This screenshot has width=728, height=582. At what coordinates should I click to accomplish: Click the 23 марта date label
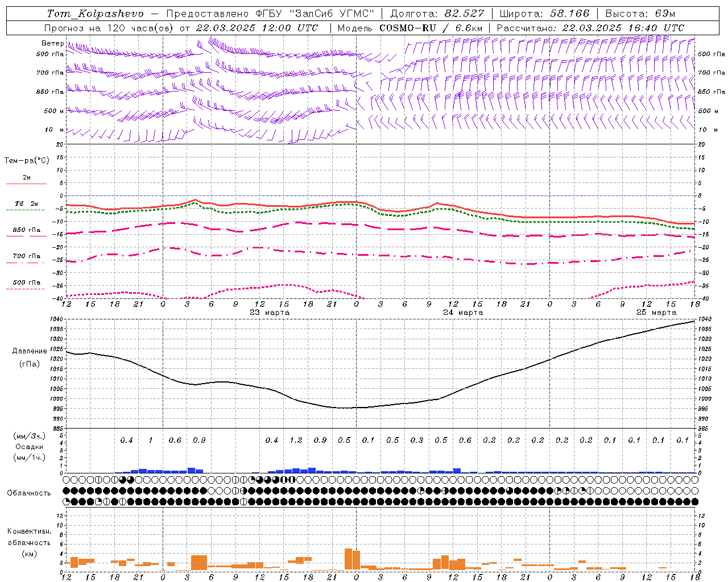[270, 313]
